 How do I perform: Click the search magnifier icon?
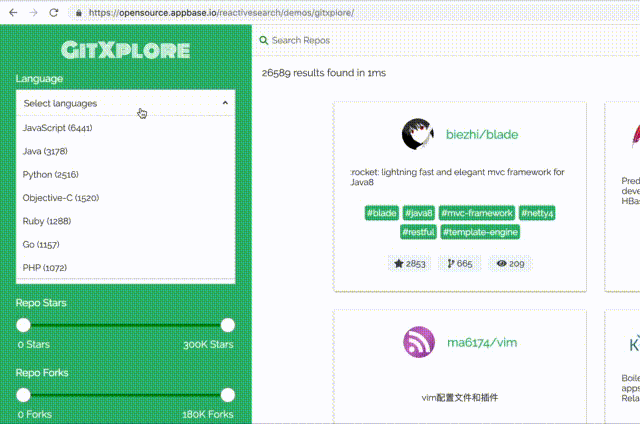[x=264, y=40]
